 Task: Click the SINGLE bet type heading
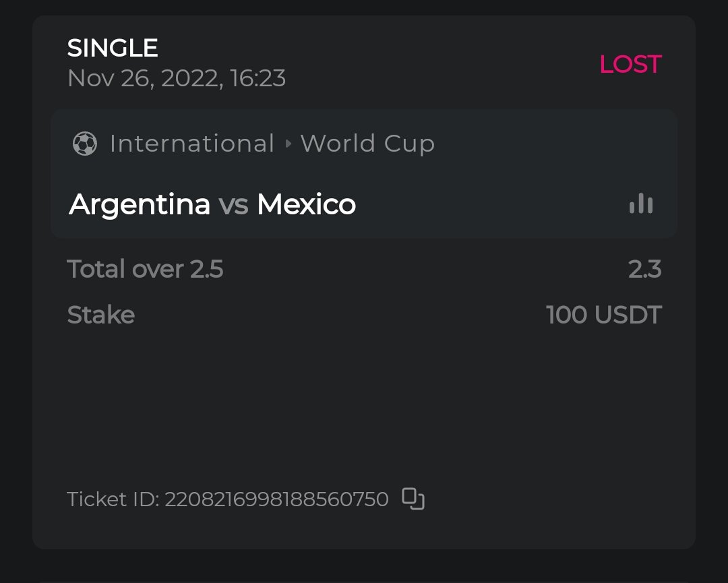point(113,48)
